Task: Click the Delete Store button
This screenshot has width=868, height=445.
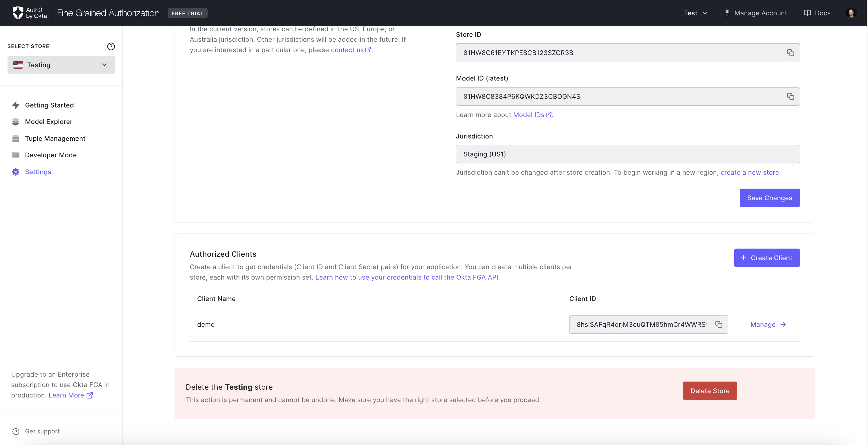Action: click(710, 391)
